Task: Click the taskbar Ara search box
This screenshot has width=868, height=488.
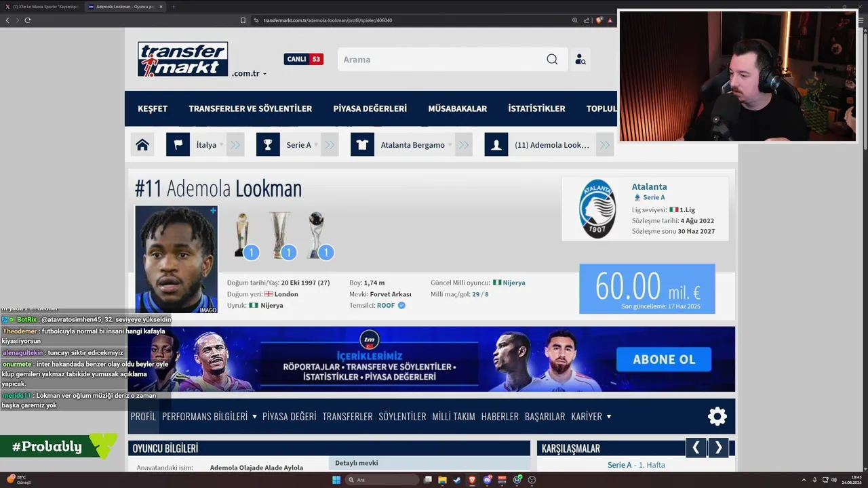Action: coord(382,480)
